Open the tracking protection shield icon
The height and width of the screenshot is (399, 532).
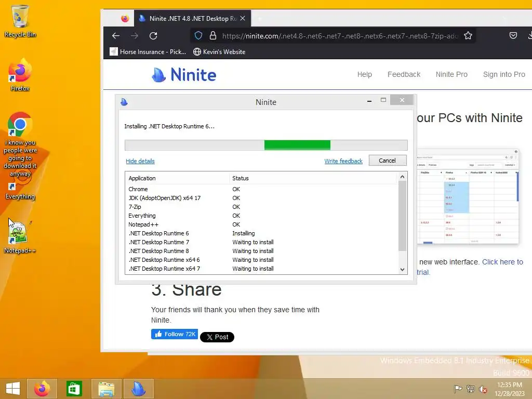[198, 36]
